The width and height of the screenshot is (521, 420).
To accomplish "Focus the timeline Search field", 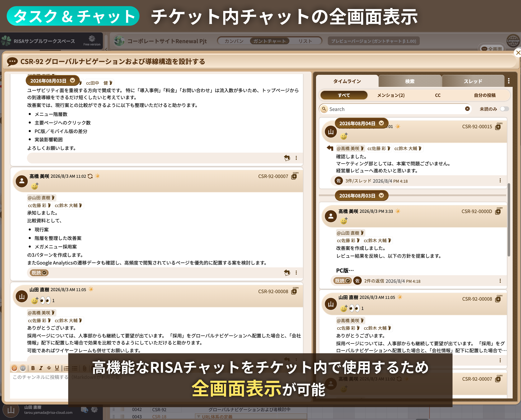I will (395, 109).
